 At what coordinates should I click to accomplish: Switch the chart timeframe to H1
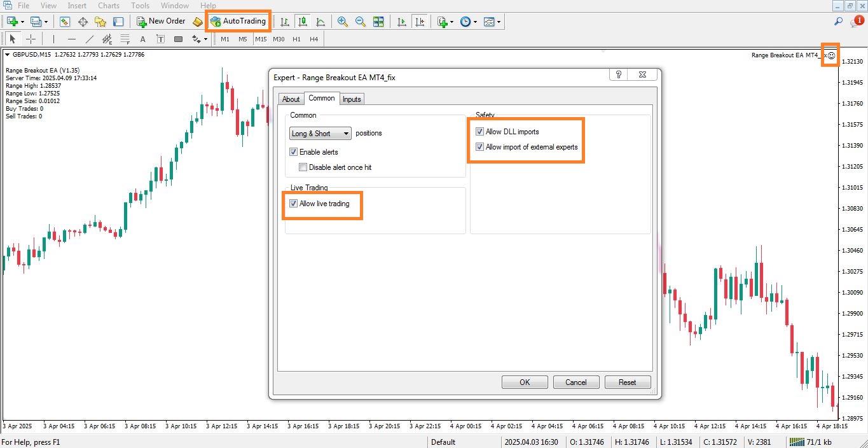tap(296, 38)
